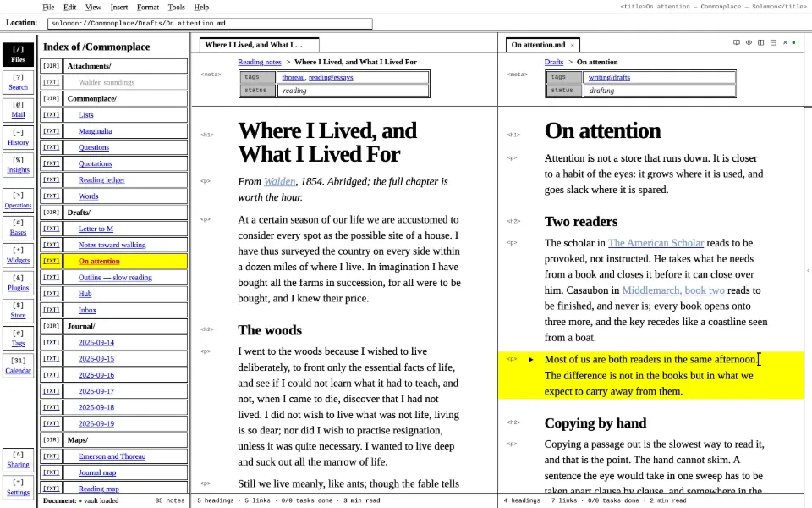The image size is (812, 508).
Task: Open the Tools menu
Action: (x=176, y=8)
